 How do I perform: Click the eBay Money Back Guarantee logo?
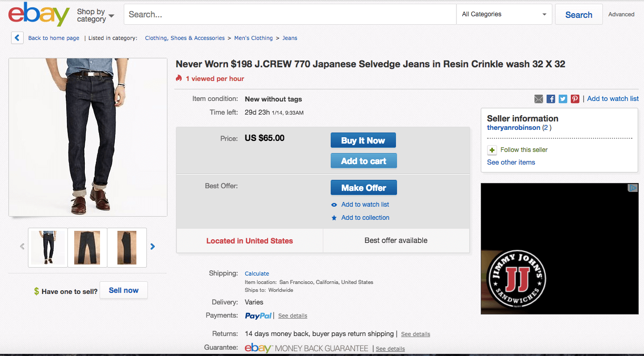(257, 348)
